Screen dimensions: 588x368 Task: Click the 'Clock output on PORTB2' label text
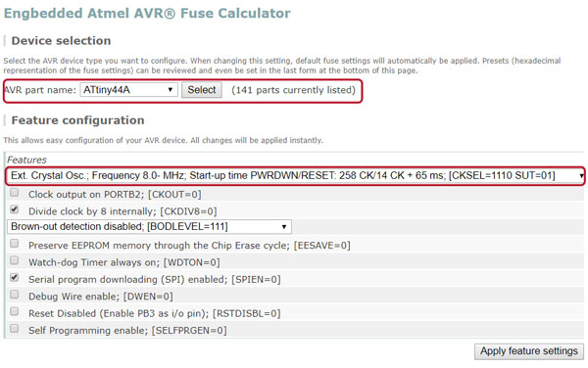(x=115, y=195)
